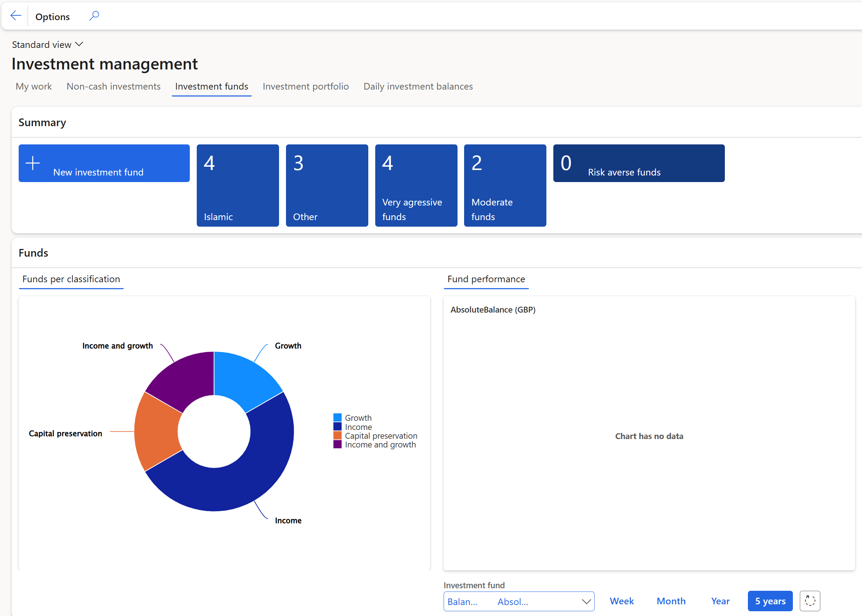
Task: Open the Investment fund combo box
Action: tap(519, 601)
